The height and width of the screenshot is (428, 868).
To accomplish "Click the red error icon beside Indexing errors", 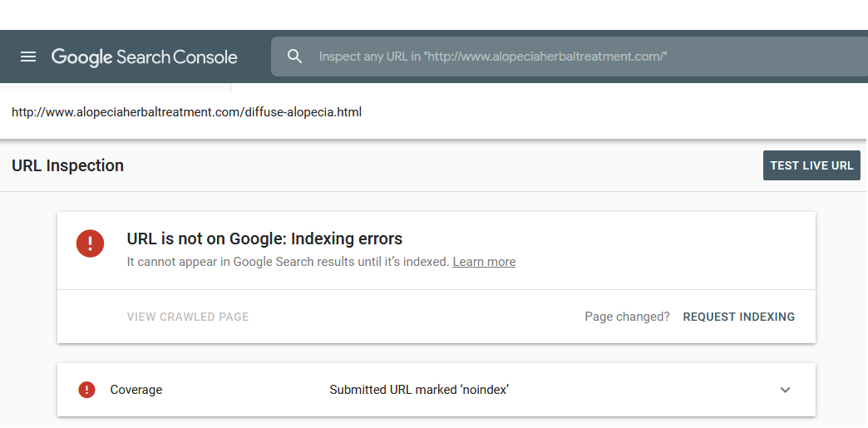I will (91, 244).
